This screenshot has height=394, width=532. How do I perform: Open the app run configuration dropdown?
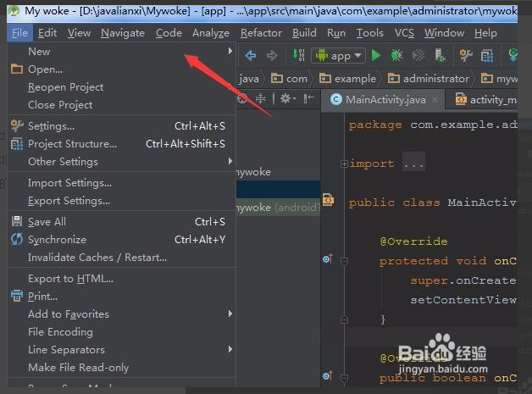click(339, 56)
